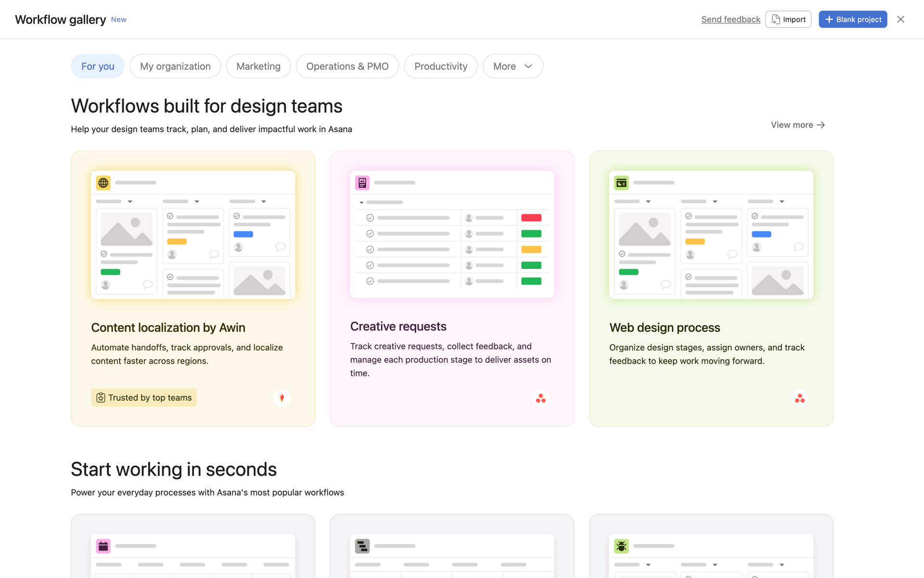
Task: Click the yellow status swatch in Creative requests preview
Action: (531, 250)
